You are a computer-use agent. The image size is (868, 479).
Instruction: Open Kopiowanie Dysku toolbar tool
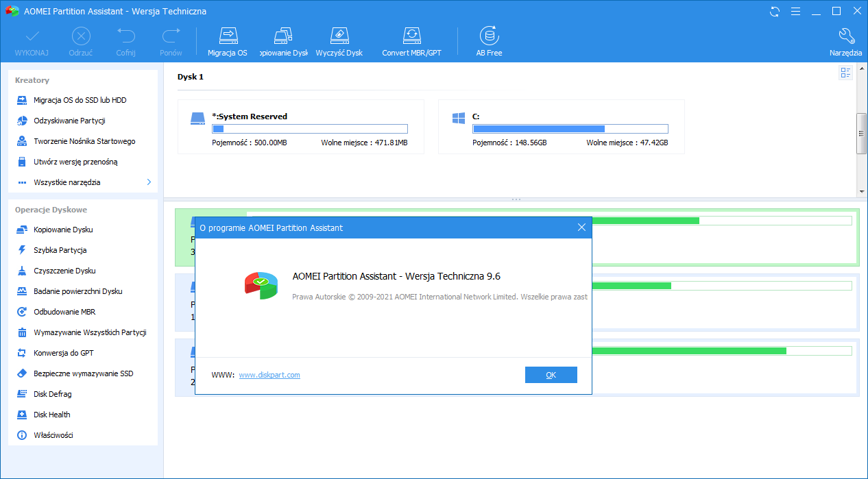click(x=284, y=42)
